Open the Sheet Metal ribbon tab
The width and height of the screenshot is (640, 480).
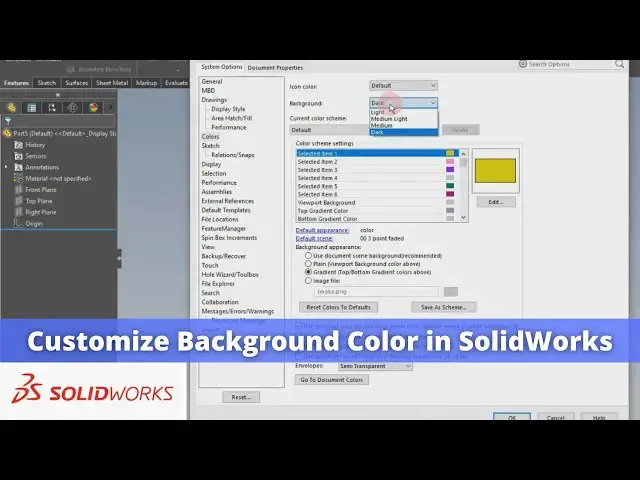click(x=112, y=83)
